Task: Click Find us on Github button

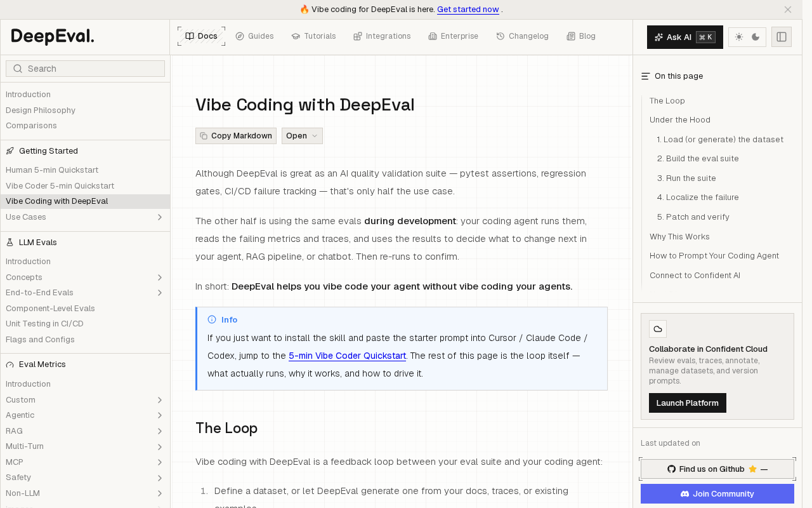Action: coord(717,469)
